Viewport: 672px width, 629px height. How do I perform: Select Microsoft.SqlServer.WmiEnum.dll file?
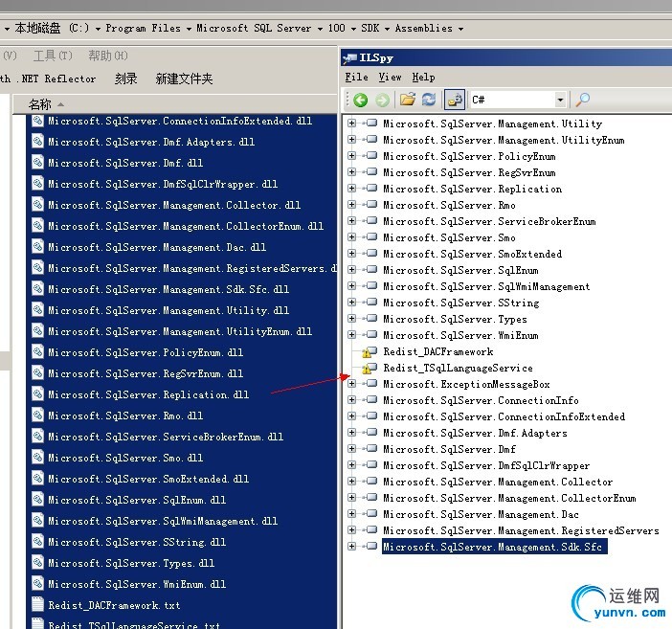(137, 584)
